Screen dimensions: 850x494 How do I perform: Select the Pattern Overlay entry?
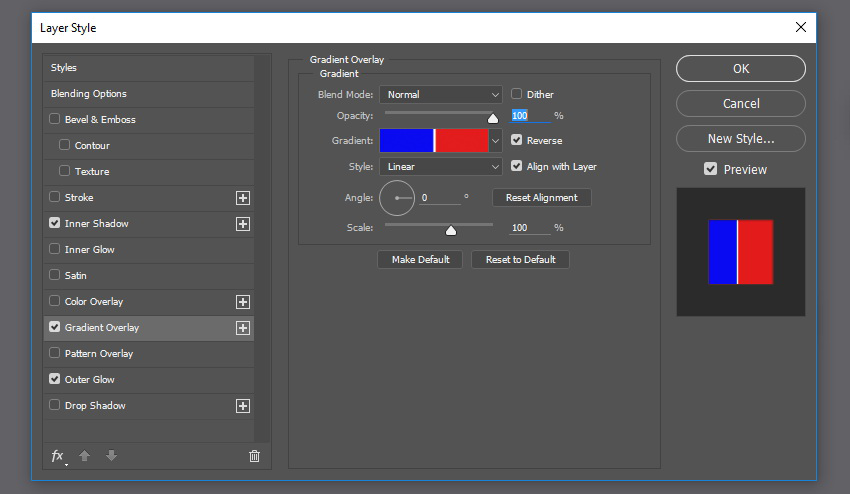[x=149, y=354]
